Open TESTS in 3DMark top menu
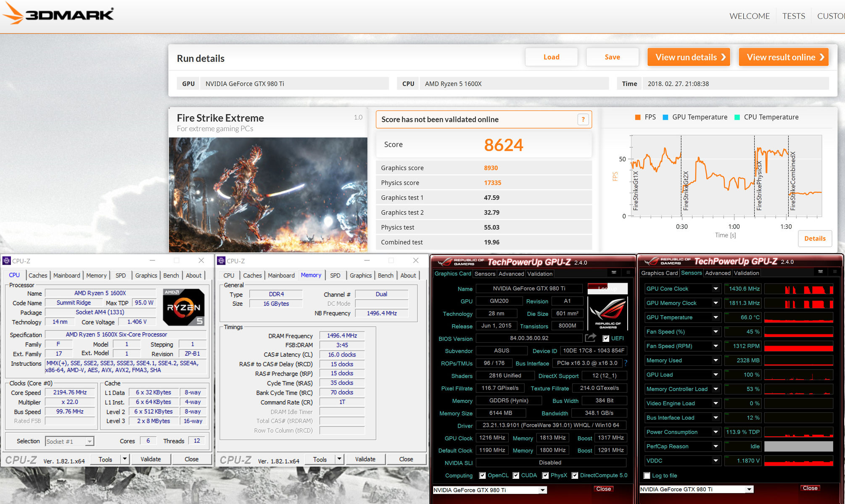The width and height of the screenshot is (845, 504). [x=793, y=16]
